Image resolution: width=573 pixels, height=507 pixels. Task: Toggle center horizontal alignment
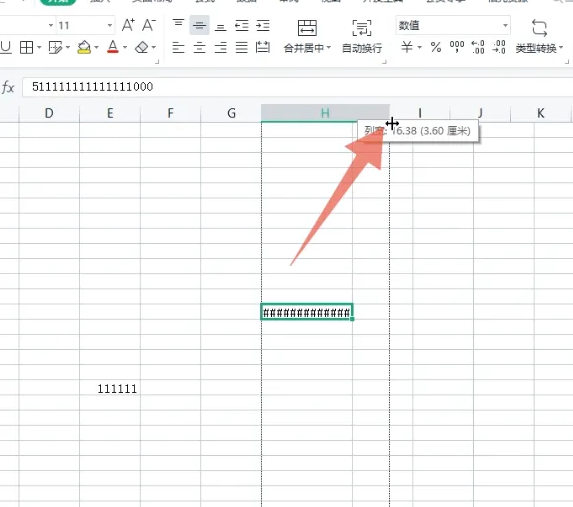199,48
